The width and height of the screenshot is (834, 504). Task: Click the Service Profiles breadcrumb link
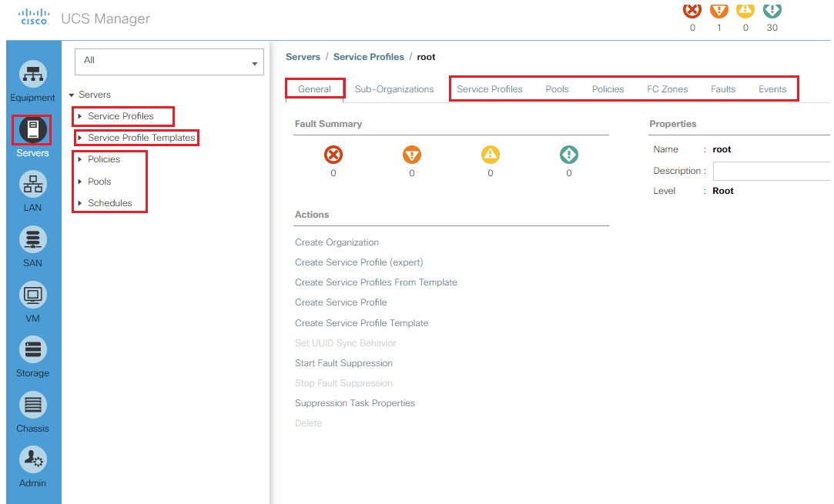369,57
